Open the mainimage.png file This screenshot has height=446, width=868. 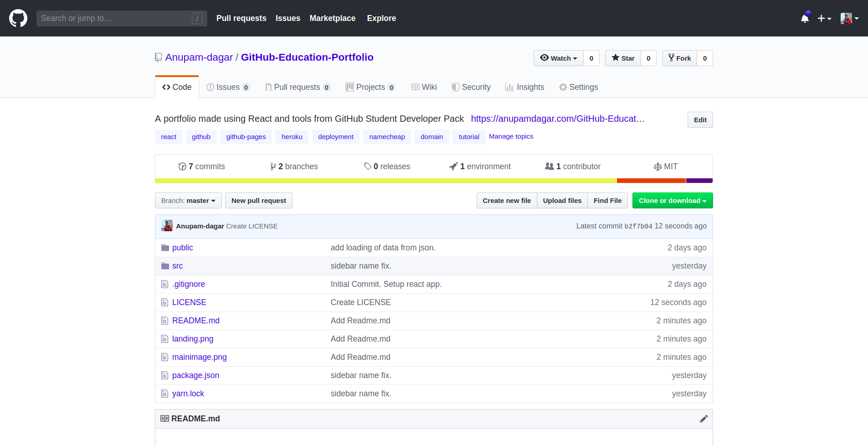click(x=200, y=357)
